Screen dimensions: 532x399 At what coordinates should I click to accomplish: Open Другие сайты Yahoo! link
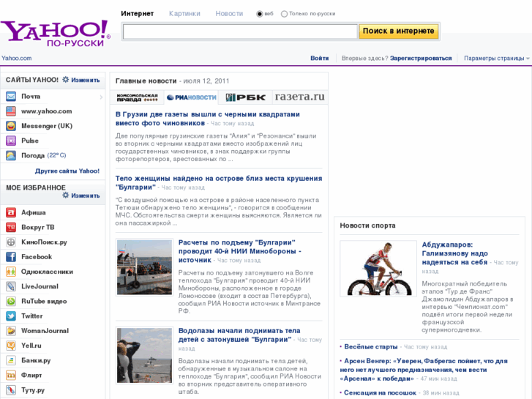[67, 171]
